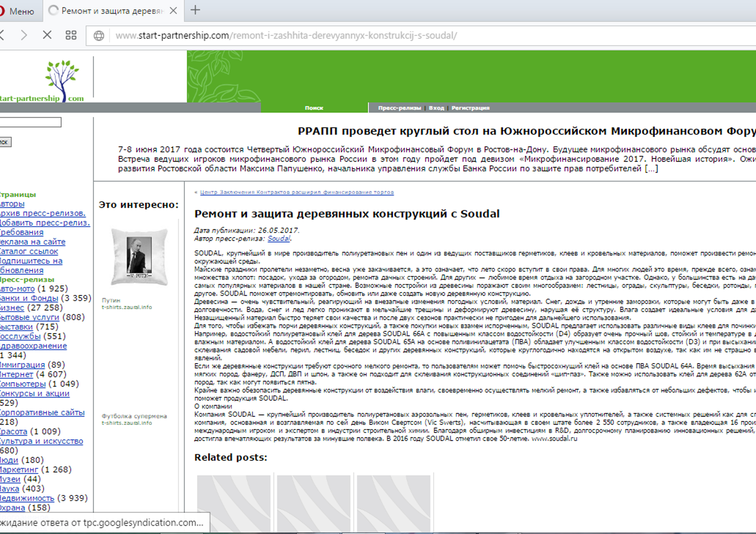Open the Speed Dial grid icon
This screenshot has width=756, height=534.
coord(71,35)
